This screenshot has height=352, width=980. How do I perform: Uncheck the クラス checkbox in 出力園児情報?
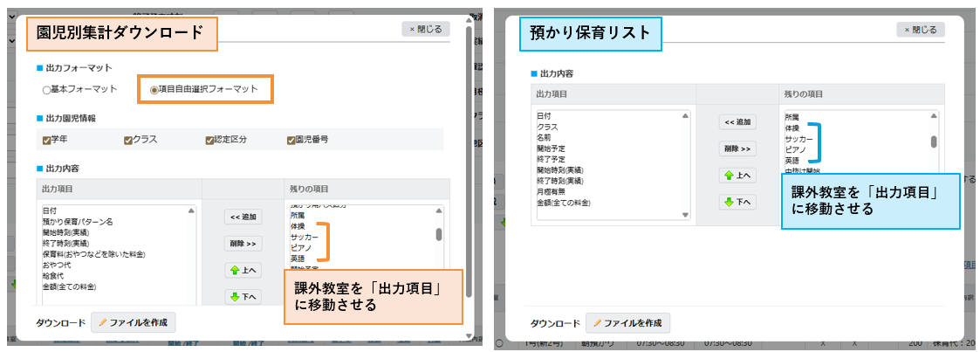click(x=128, y=140)
